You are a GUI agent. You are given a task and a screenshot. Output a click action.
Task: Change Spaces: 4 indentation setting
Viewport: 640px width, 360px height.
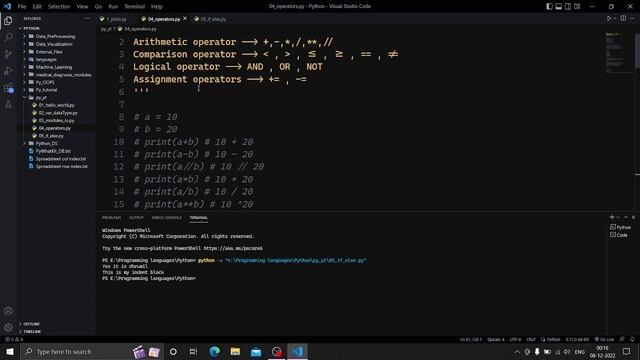[x=496, y=339]
